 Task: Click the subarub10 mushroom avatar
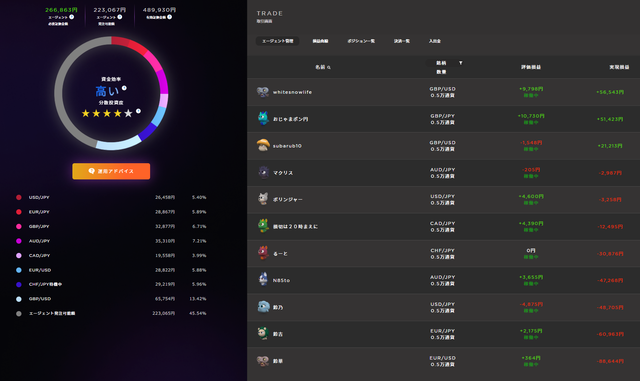(263, 145)
